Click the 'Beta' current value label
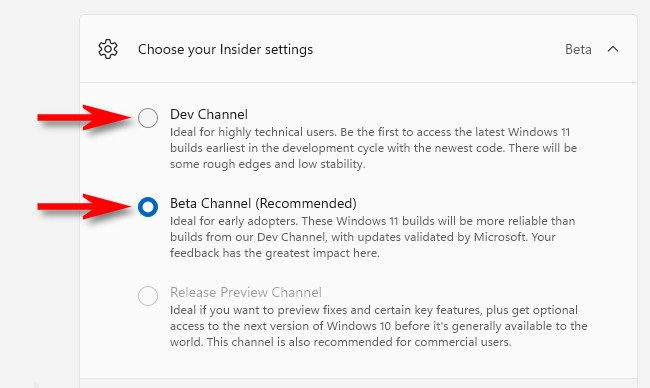 [578, 49]
